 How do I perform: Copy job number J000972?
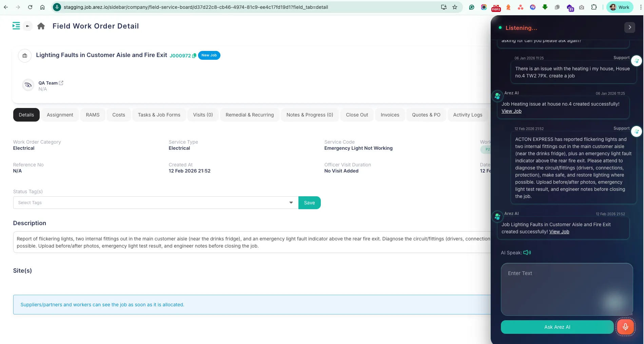[x=194, y=56]
